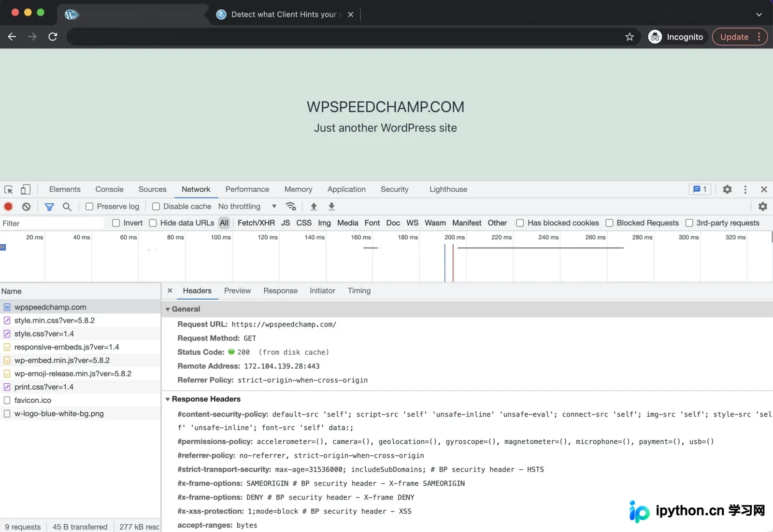Image resolution: width=773 pixels, height=532 pixels.
Task: Collapse the Response Headers section
Action: pos(168,399)
